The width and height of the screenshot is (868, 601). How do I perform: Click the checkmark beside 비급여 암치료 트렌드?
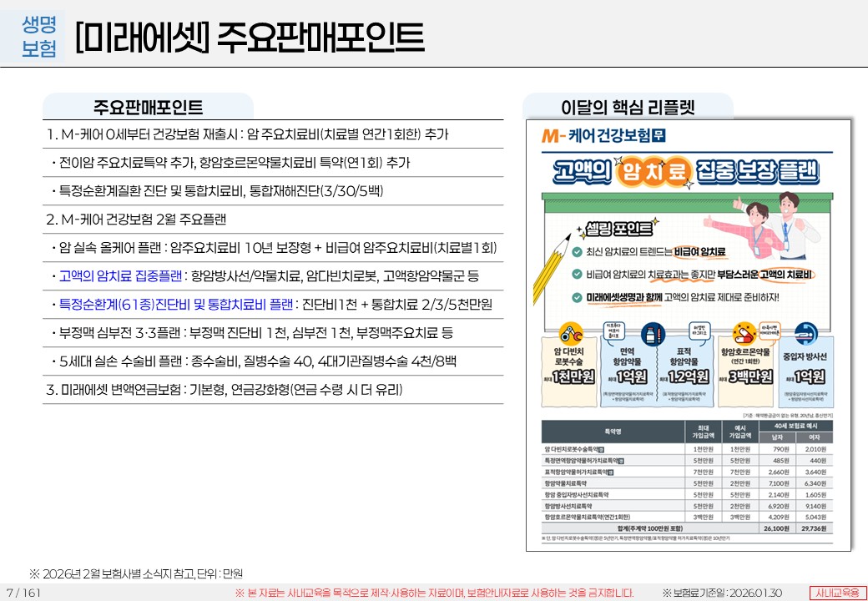click(578, 251)
